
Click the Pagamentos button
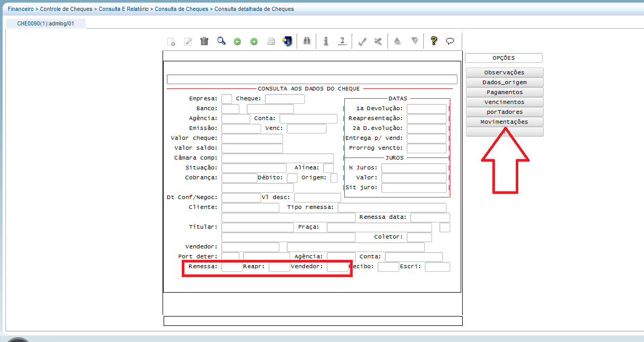click(504, 92)
